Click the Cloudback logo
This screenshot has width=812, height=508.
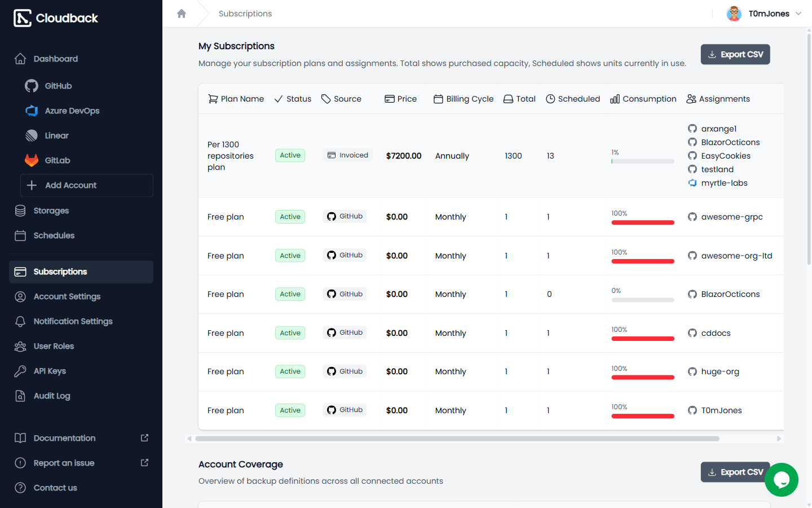[x=55, y=18]
